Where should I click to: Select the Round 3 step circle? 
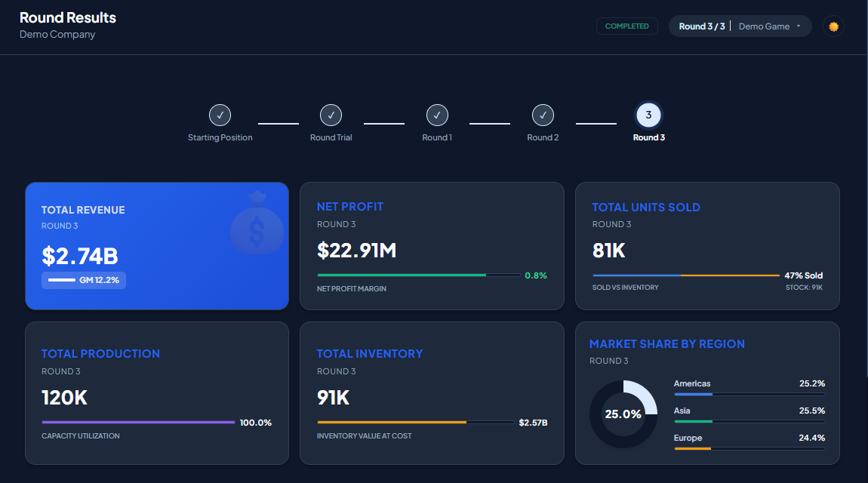pyautogui.click(x=648, y=115)
